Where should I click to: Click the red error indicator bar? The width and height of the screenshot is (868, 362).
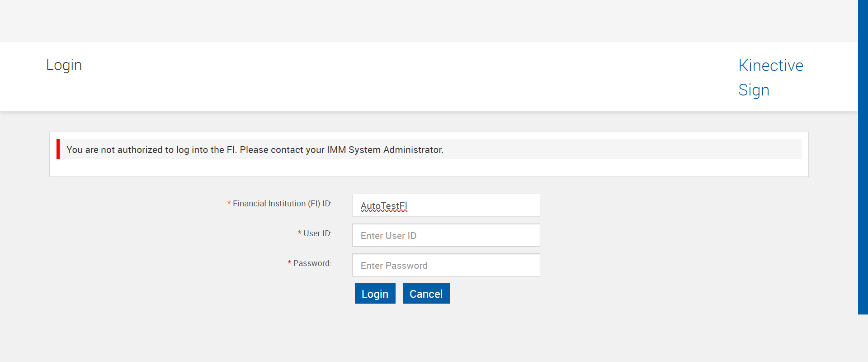pos(58,149)
